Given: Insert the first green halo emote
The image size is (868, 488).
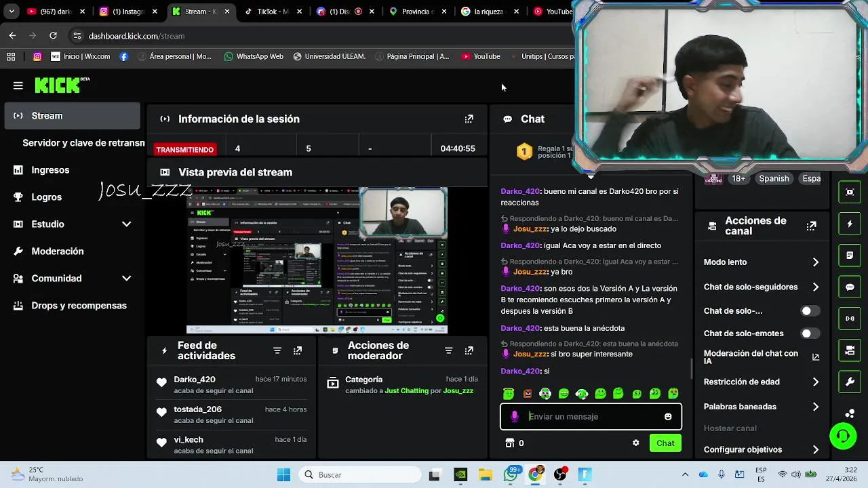Looking at the screenshot, I should point(509,393).
